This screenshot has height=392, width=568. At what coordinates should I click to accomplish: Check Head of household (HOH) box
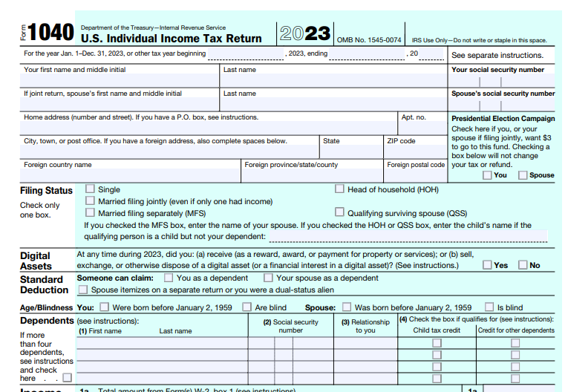pyautogui.click(x=339, y=189)
